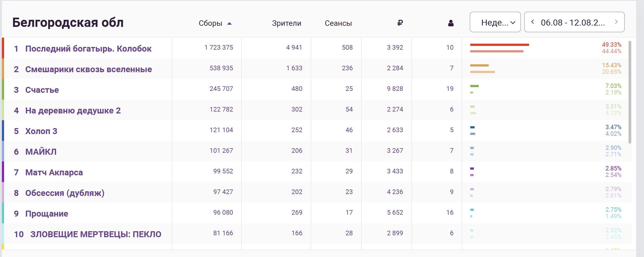Go to previous week arrow
The height and width of the screenshot is (257, 644).
point(533,22)
